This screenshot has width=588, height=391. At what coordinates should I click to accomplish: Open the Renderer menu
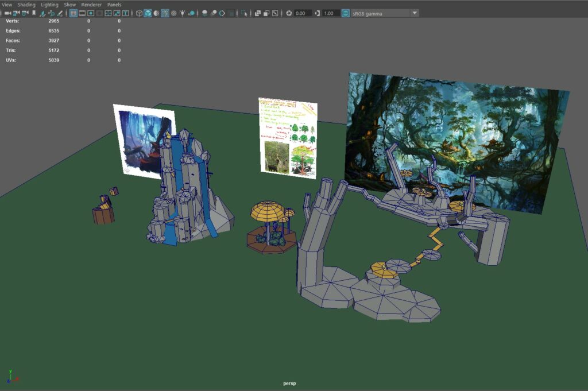[91, 5]
